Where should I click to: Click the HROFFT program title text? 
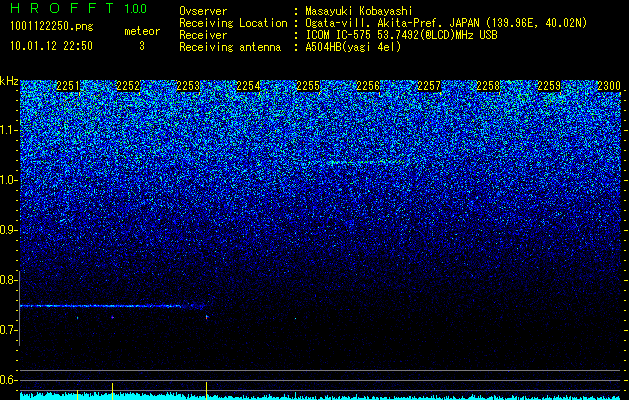[x=62, y=8]
